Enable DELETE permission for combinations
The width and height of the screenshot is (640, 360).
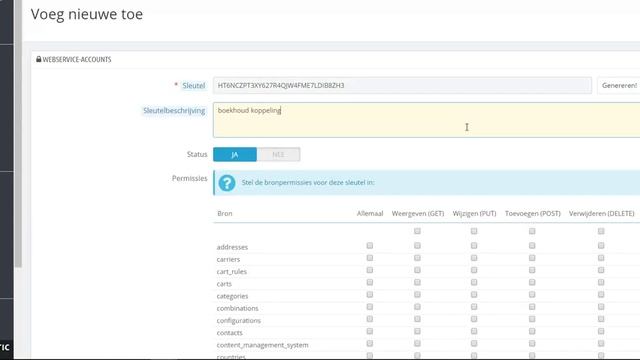(601, 307)
